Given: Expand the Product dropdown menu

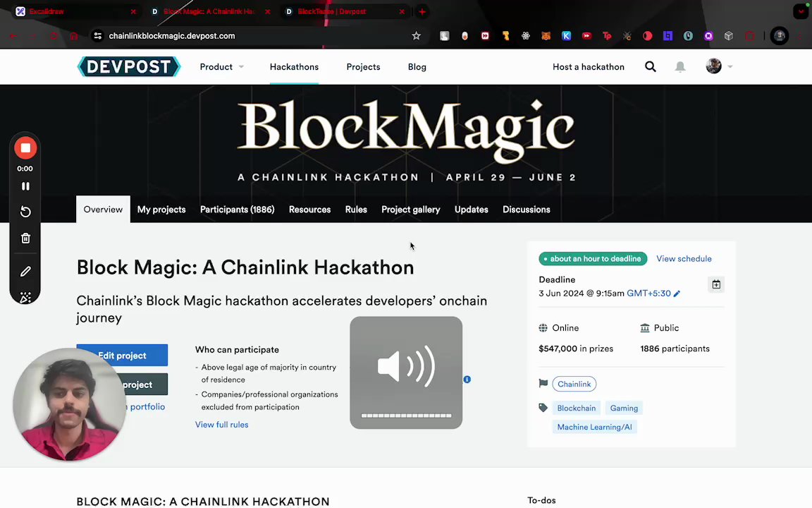Looking at the screenshot, I should click(221, 67).
